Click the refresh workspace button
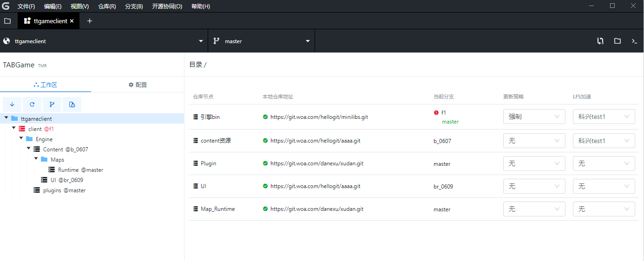 point(32,104)
